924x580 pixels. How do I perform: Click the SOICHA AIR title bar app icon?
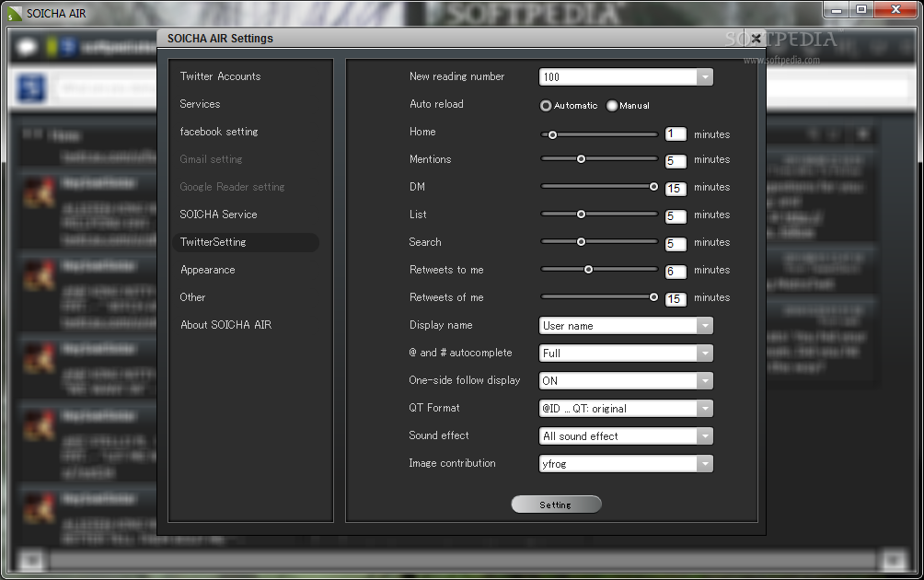(x=15, y=13)
